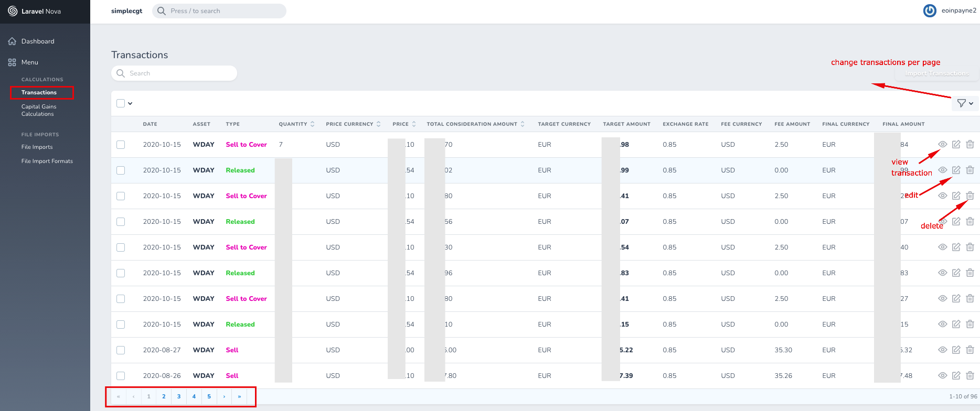This screenshot has height=411, width=980.
Task: Check the 2020-08-26 Sell row
Action: (121, 376)
